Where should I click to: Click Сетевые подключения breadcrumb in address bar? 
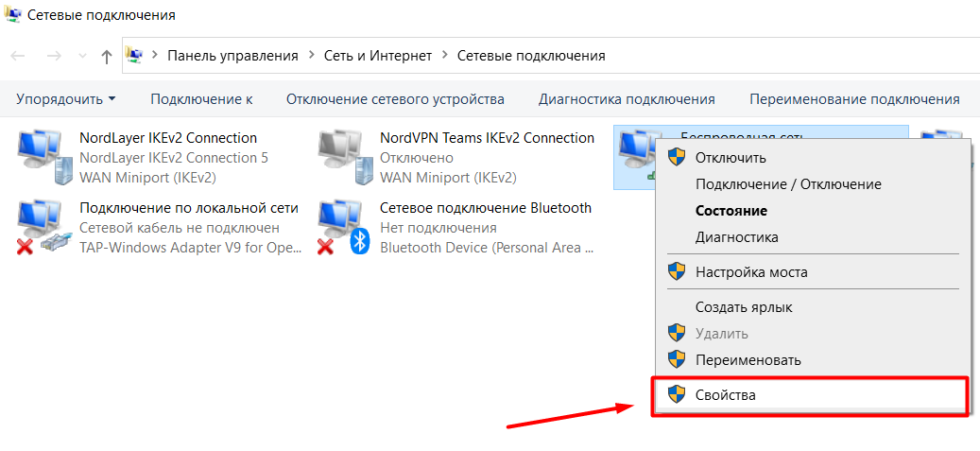[x=531, y=56]
